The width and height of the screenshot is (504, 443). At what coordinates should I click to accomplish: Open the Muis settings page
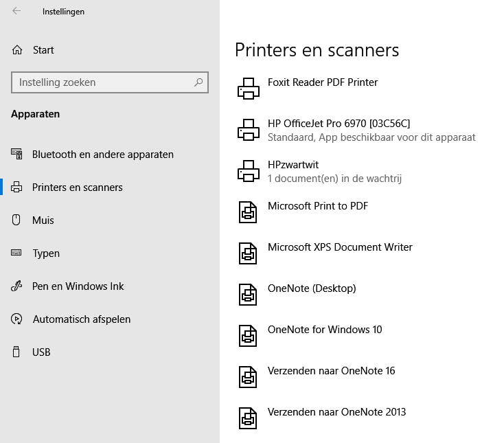(43, 220)
